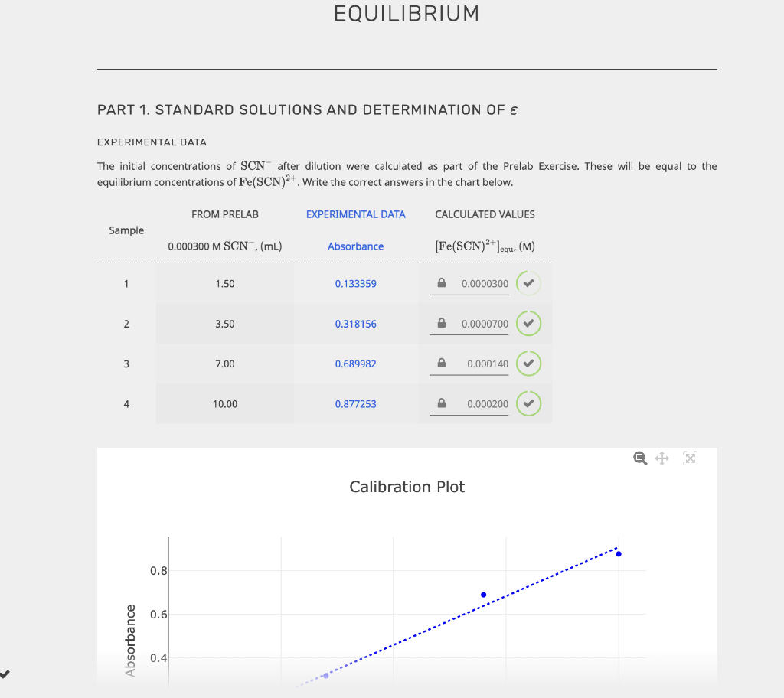Select the highest data point on the Calibration Plot
Viewport: 784px width, 698px height.
click(x=619, y=553)
